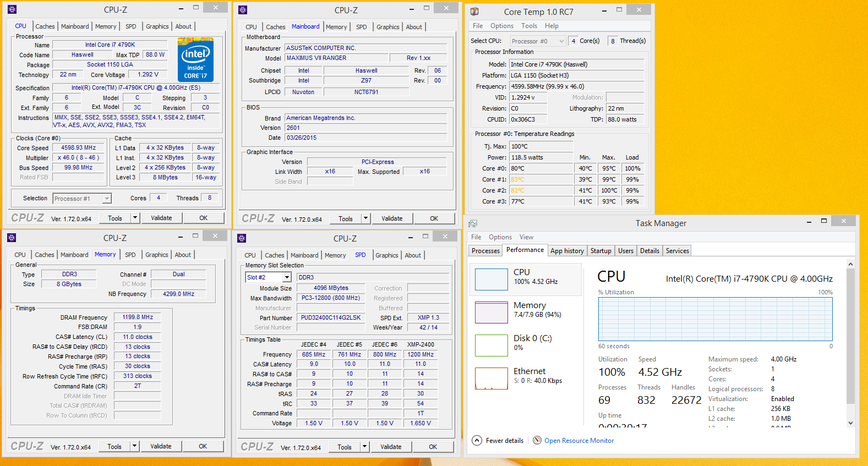Open Core Temp Tools menu
868x466 pixels.
(x=529, y=26)
